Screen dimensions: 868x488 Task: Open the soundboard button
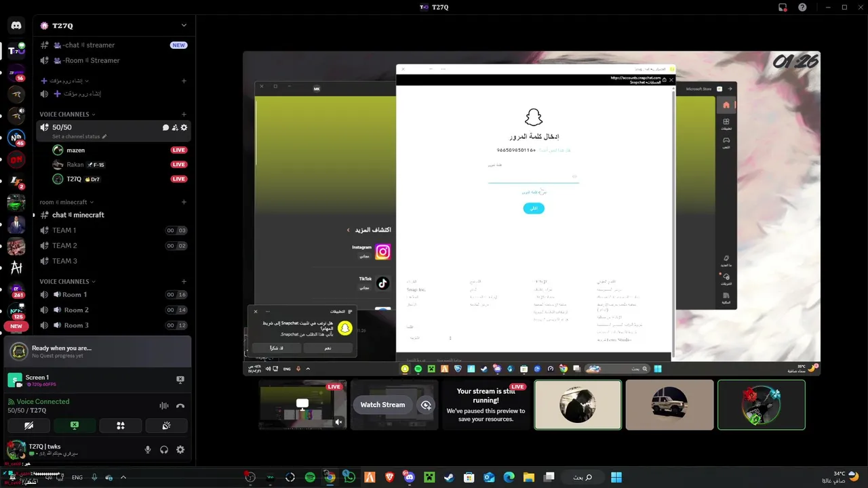click(x=166, y=426)
